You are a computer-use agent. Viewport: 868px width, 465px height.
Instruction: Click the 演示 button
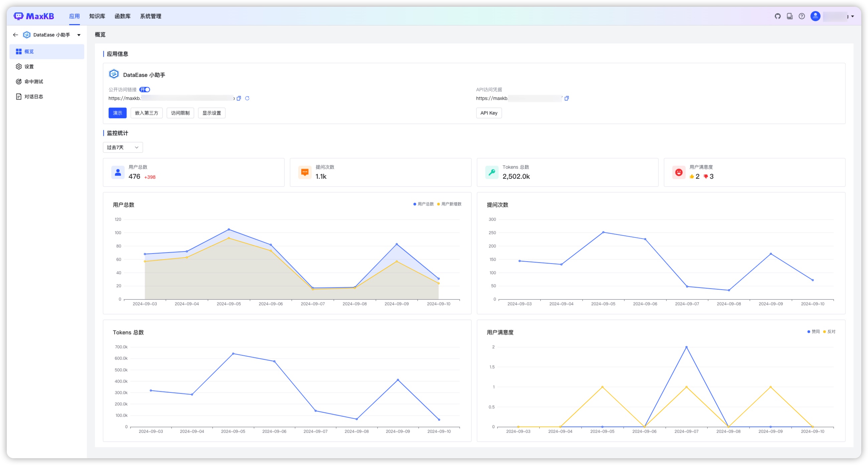click(117, 113)
